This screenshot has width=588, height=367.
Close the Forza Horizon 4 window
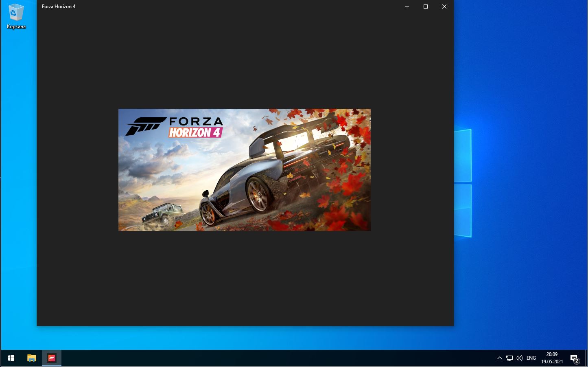coord(444,7)
